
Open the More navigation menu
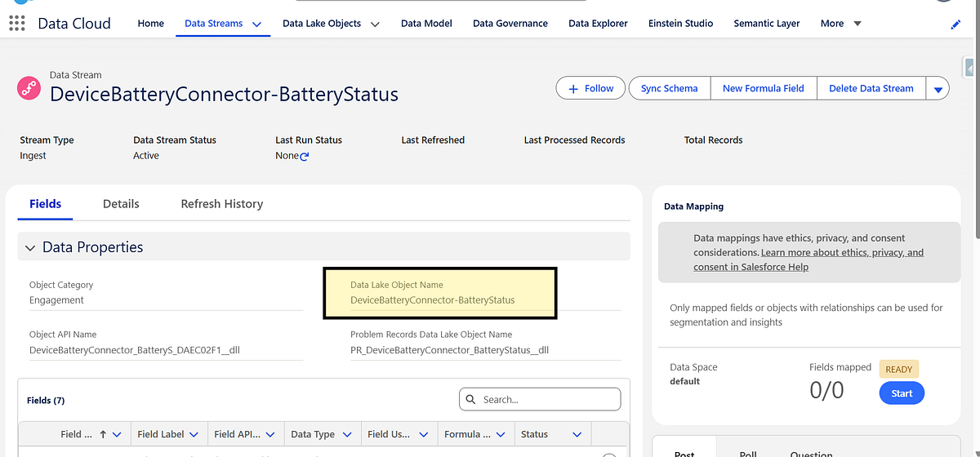click(840, 24)
